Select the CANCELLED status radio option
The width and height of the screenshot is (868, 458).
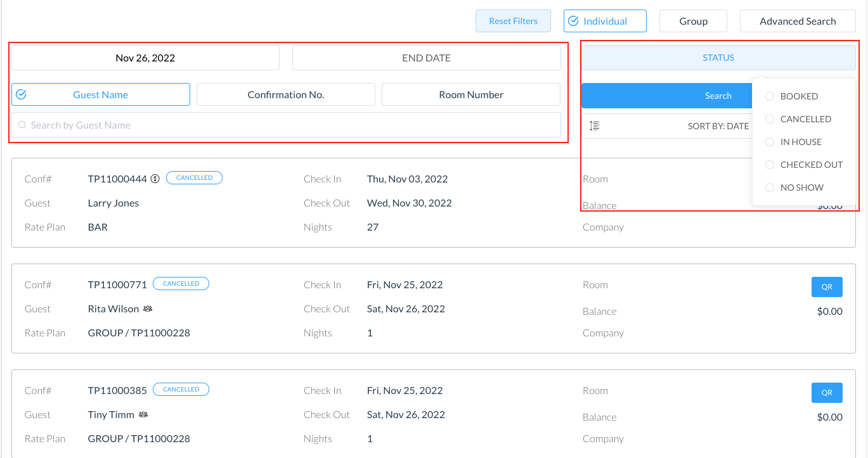[770, 119]
